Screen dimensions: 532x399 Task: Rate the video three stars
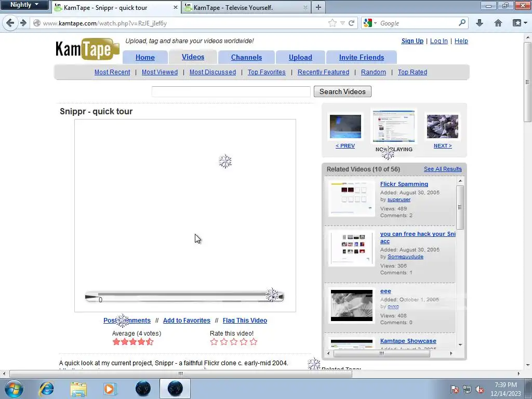click(233, 342)
